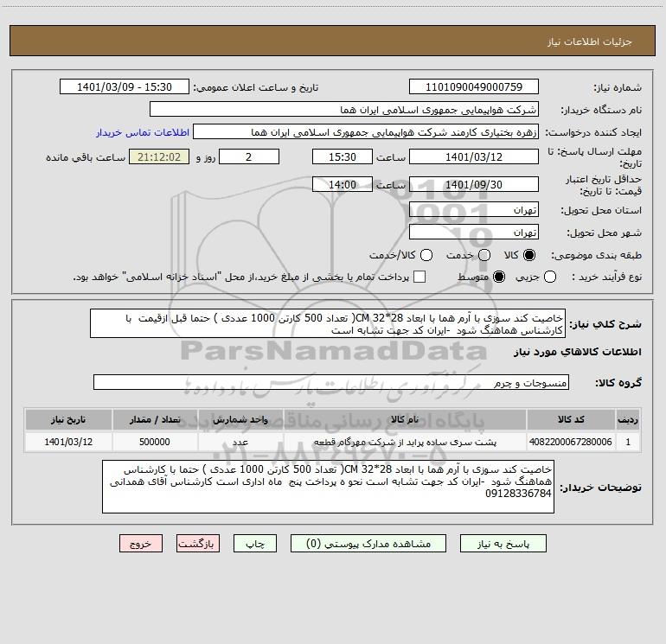Click the گروه کالا field منسوجات و چرم

coord(331,382)
